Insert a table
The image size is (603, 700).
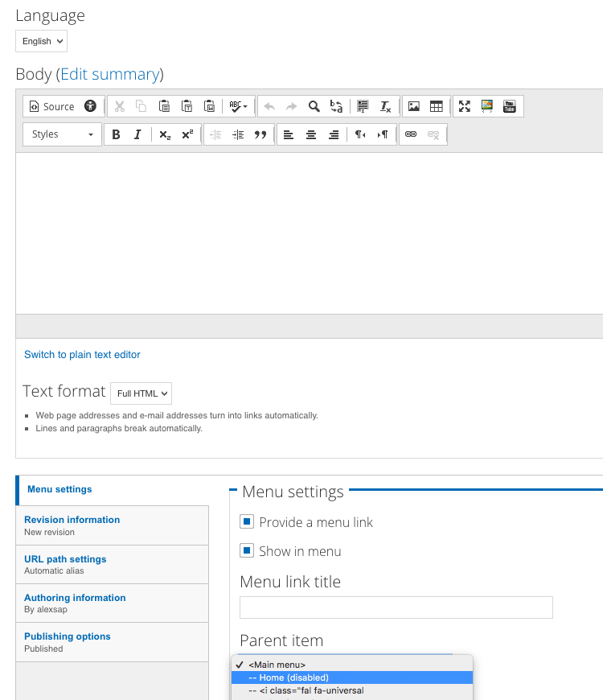[435, 105]
